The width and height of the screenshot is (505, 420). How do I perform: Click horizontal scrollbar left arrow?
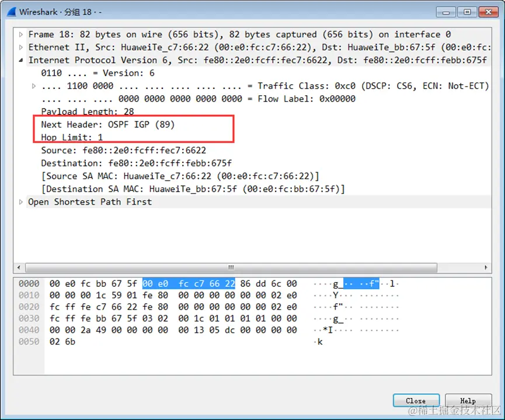(19, 268)
